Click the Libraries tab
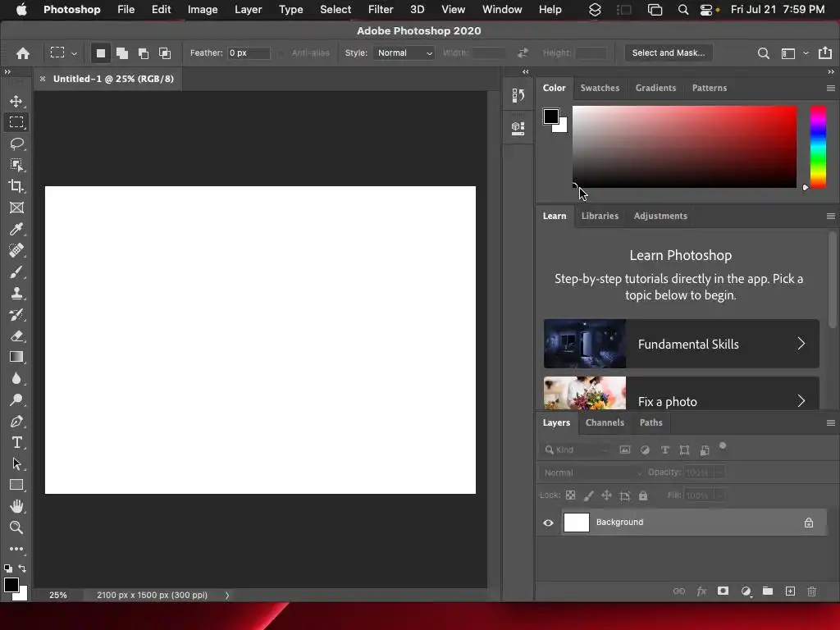The width and height of the screenshot is (840, 630). (x=600, y=216)
